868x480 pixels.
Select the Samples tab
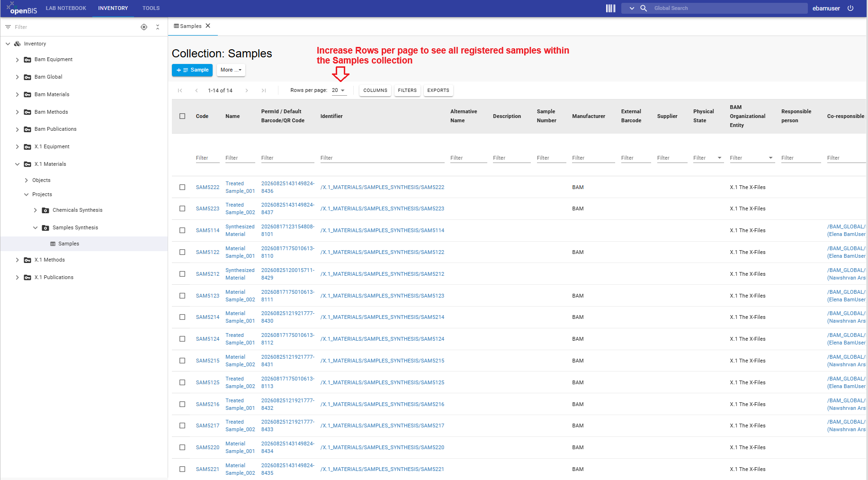191,26
